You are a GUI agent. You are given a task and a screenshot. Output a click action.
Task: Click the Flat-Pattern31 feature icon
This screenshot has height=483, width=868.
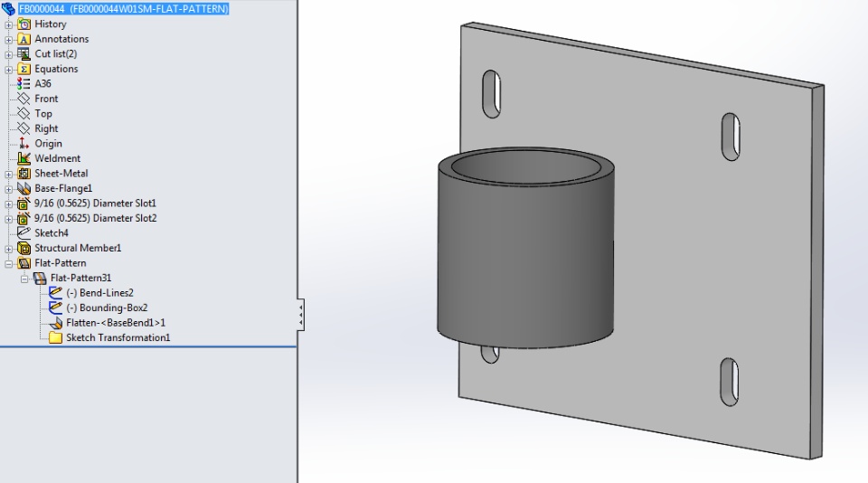pos(40,278)
